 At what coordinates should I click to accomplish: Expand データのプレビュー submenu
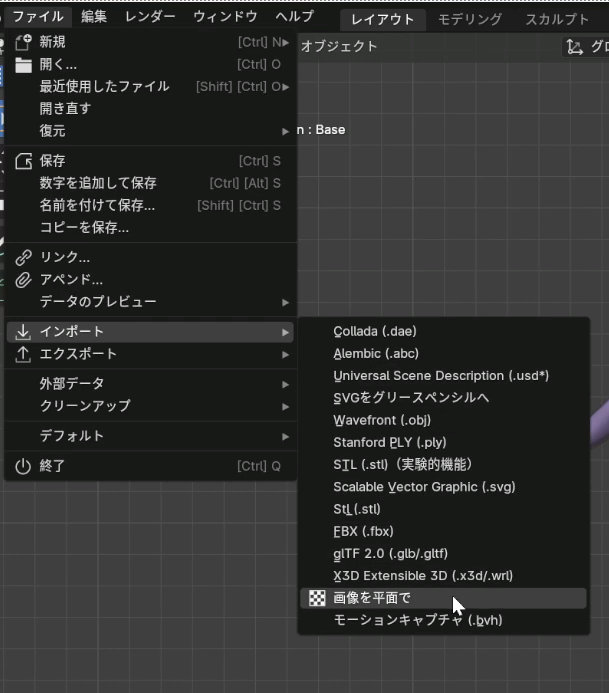click(x=150, y=302)
